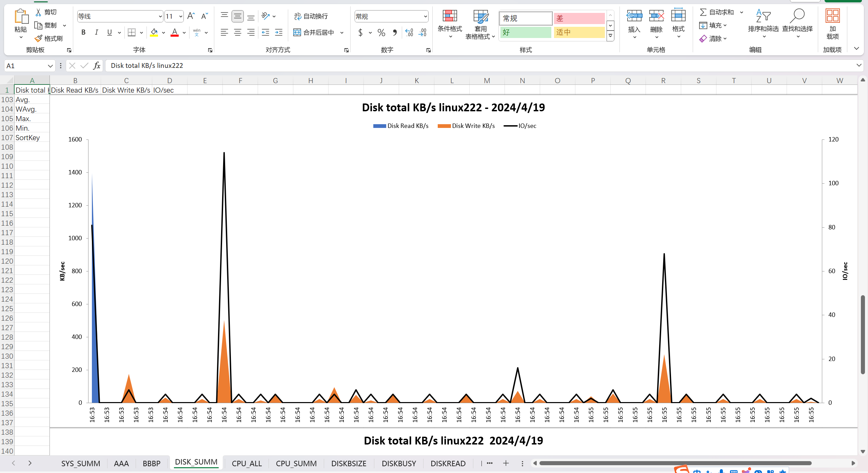868x473 pixels.
Task: Click the Format Painter brush icon
Action: click(x=38, y=38)
